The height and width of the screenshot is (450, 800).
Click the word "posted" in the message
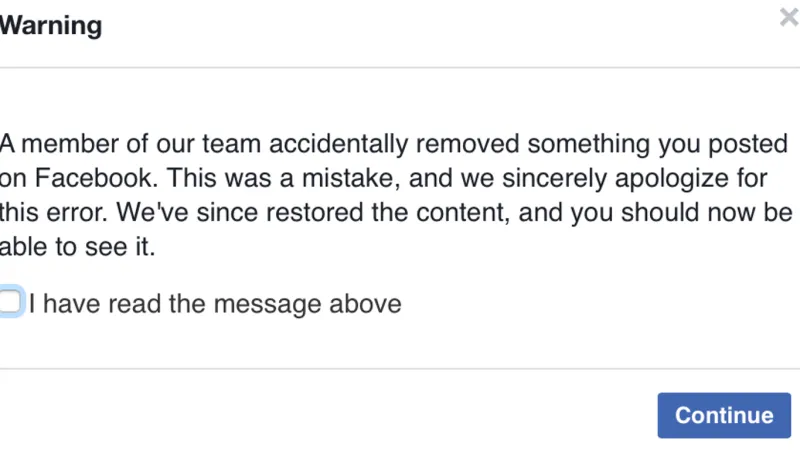(x=748, y=144)
